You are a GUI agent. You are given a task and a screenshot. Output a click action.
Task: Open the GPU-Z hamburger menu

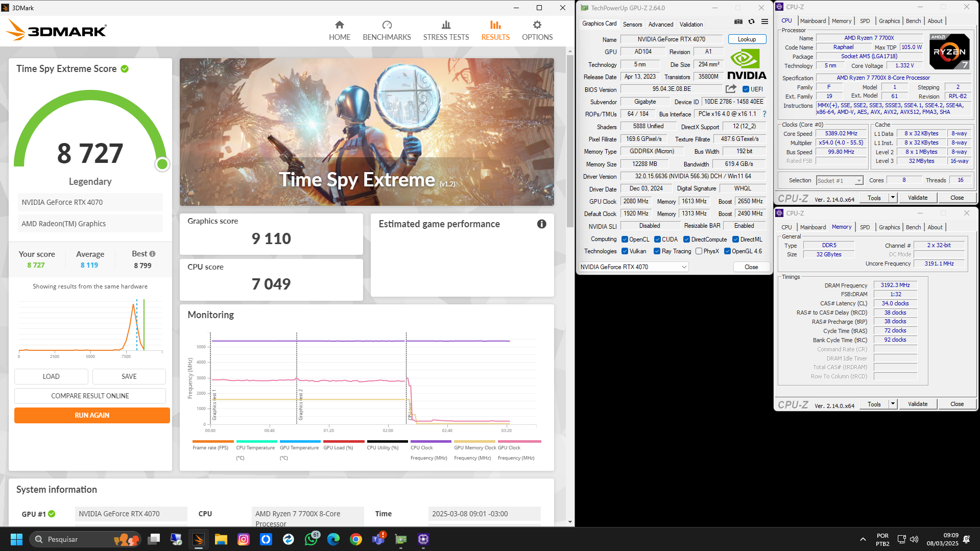[764, 22]
